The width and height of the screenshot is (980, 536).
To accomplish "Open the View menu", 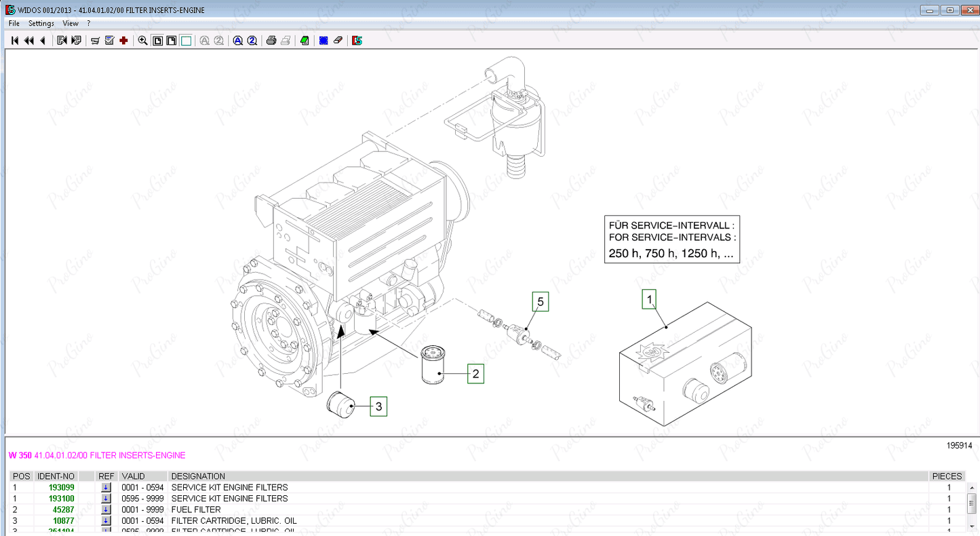I will click(x=71, y=23).
